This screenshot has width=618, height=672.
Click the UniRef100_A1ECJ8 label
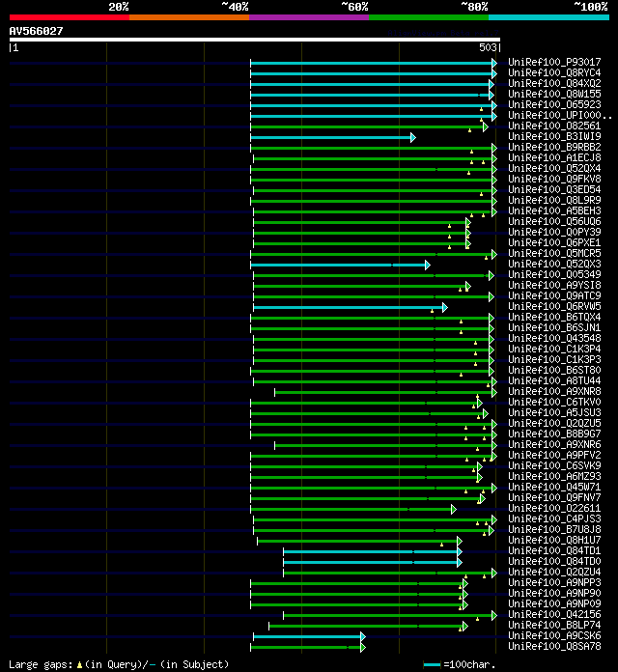point(554,157)
